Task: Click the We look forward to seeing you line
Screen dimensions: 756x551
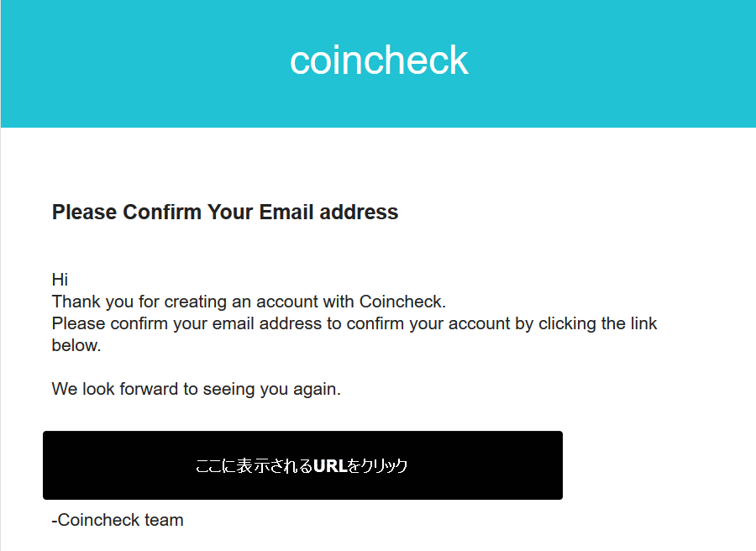Action: coord(197,389)
